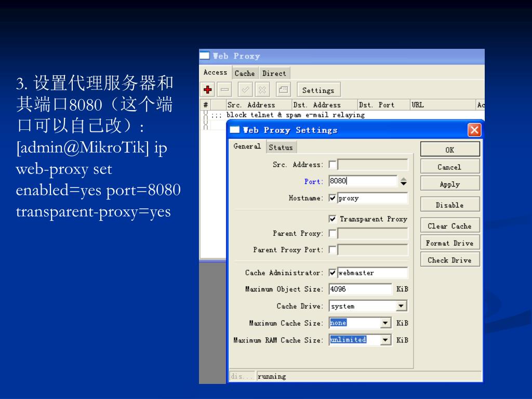Toggle the Src. Address checkbox

(x=332, y=165)
